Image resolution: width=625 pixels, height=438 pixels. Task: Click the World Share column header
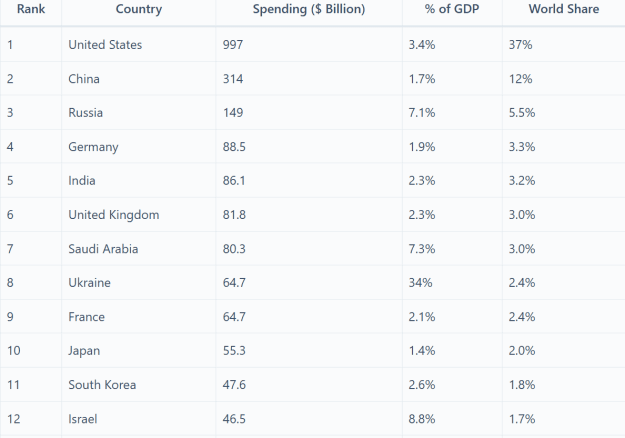click(564, 9)
